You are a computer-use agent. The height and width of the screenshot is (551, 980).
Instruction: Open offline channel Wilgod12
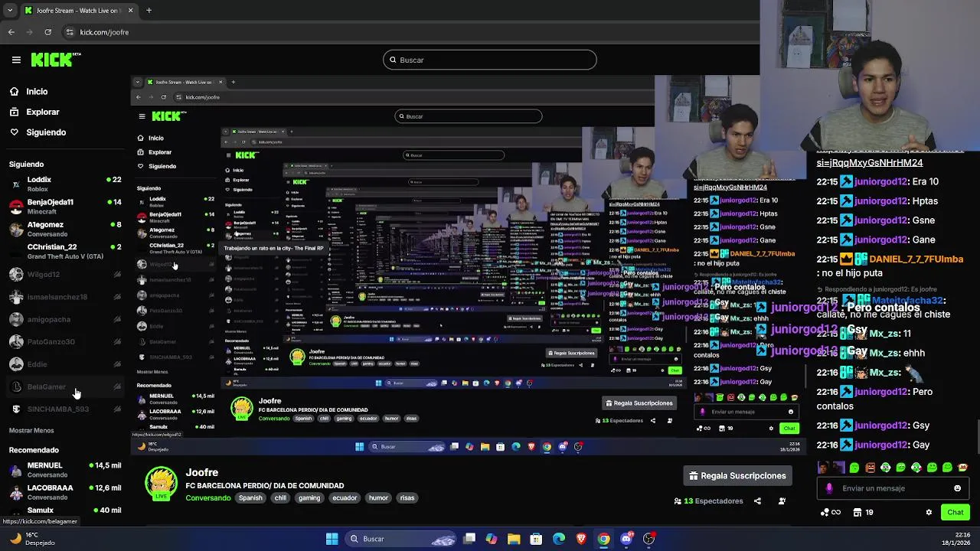click(x=65, y=274)
